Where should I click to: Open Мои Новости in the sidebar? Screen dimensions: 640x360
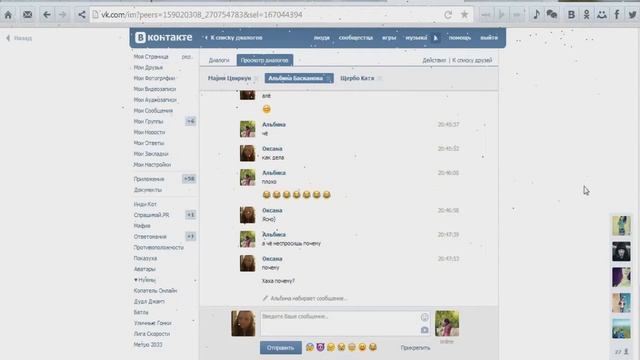149,132
